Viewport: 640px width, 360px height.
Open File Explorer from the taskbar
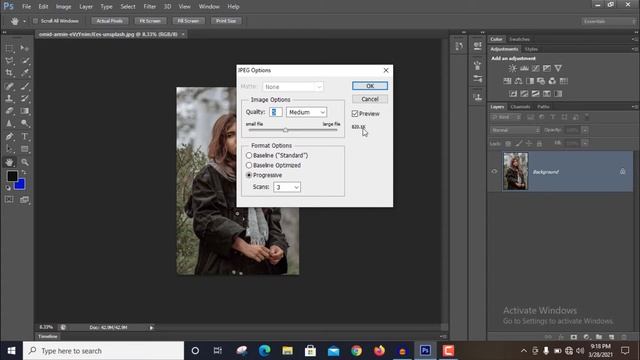pos(287,351)
